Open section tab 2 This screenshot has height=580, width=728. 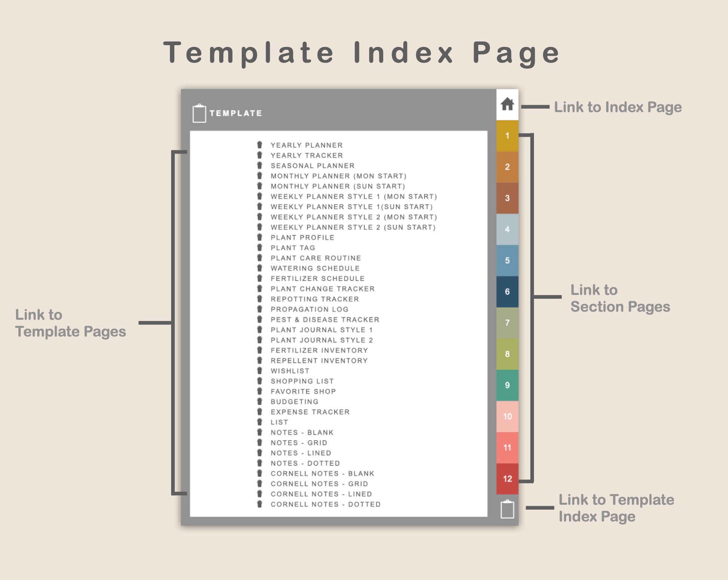[x=507, y=167]
